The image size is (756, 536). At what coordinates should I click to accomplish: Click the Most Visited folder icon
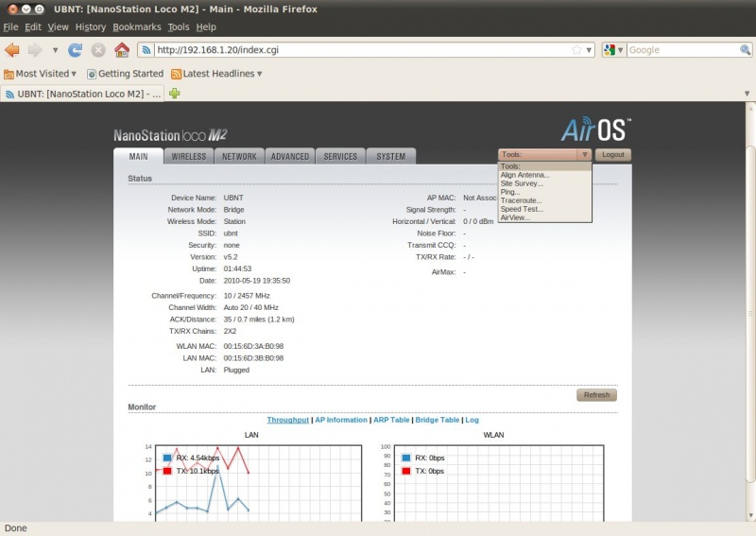(9, 74)
